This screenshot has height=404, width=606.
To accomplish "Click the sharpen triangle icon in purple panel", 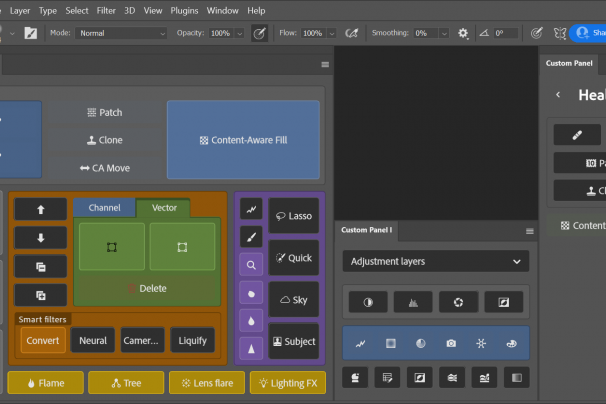I will click(x=251, y=349).
